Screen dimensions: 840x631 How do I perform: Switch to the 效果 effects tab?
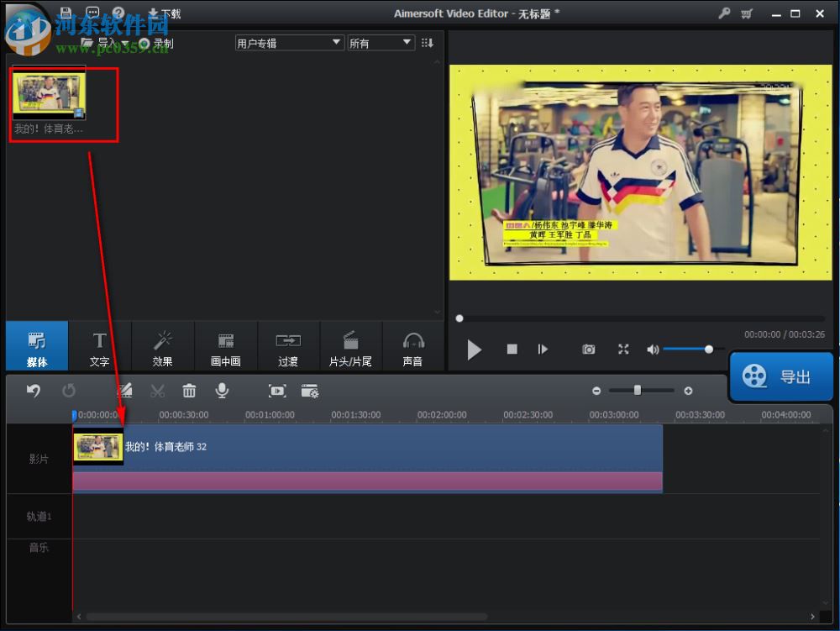pyautogui.click(x=163, y=346)
